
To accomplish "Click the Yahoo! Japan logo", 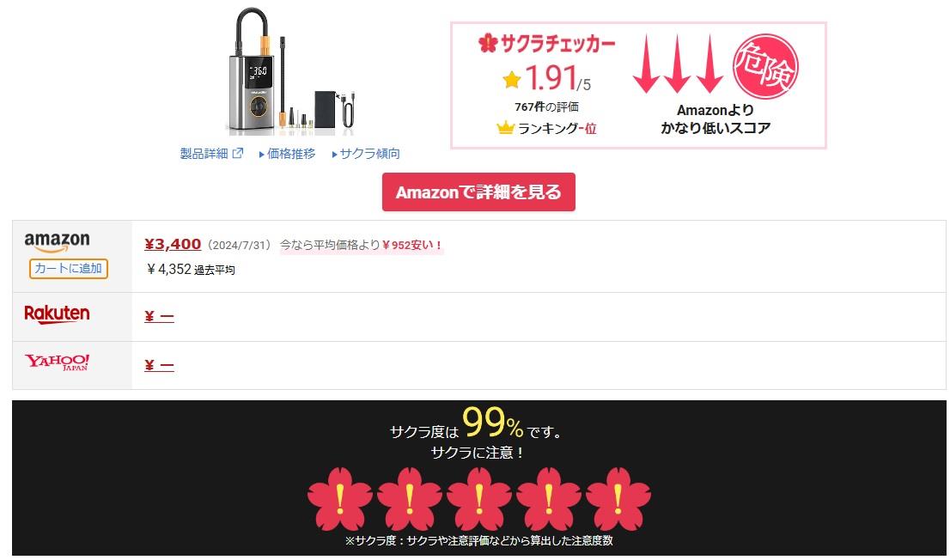I will [57, 362].
